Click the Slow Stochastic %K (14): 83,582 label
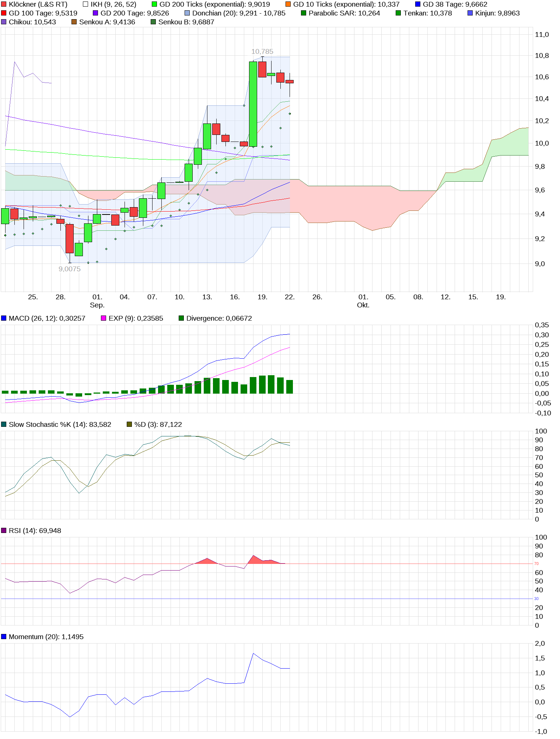Viewport: 560px width, 739px height. [60, 424]
